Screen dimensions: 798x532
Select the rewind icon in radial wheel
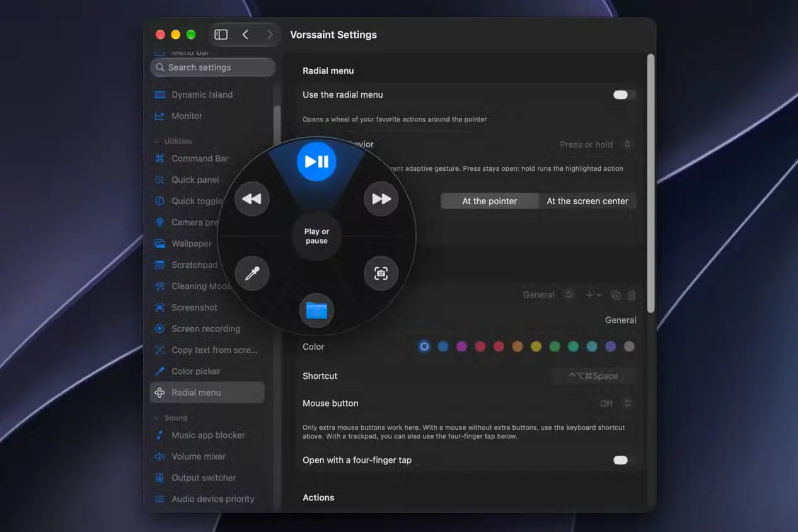252,199
